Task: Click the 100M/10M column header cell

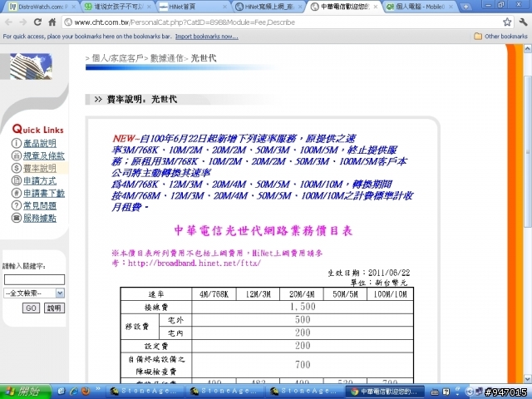Action: 390,293
